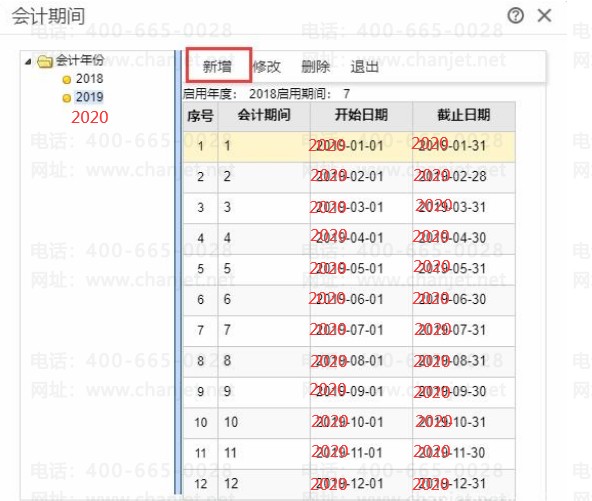
Task: Click the 修改 button
Action: pyautogui.click(x=267, y=67)
